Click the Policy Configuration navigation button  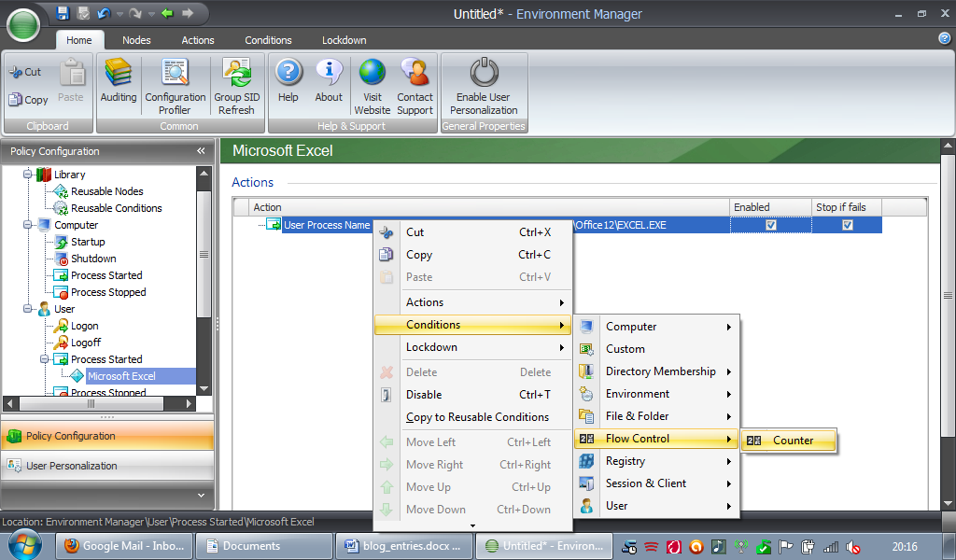(107, 436)
